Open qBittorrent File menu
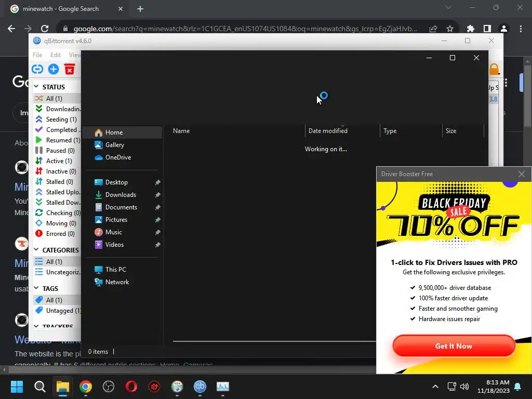The image size is (532, 399). pyautogui.click(x=37, y=55)
